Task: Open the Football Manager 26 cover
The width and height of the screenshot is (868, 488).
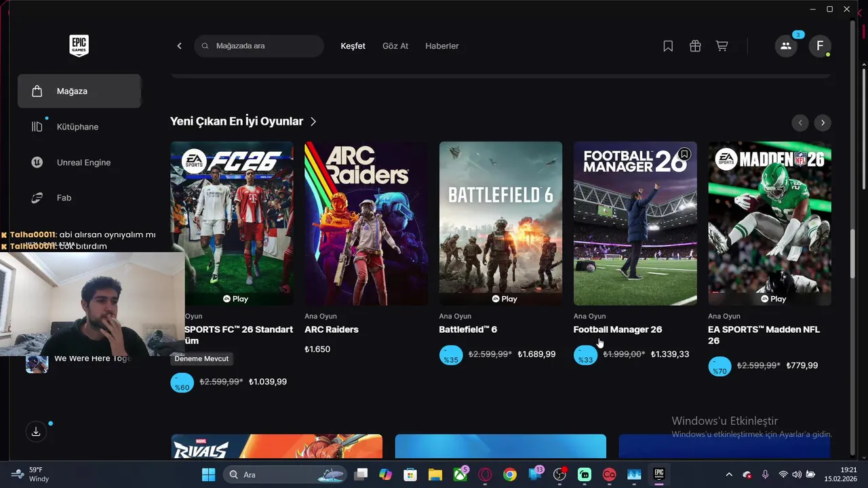Action: pyautogui.click(x=635, y=223)
